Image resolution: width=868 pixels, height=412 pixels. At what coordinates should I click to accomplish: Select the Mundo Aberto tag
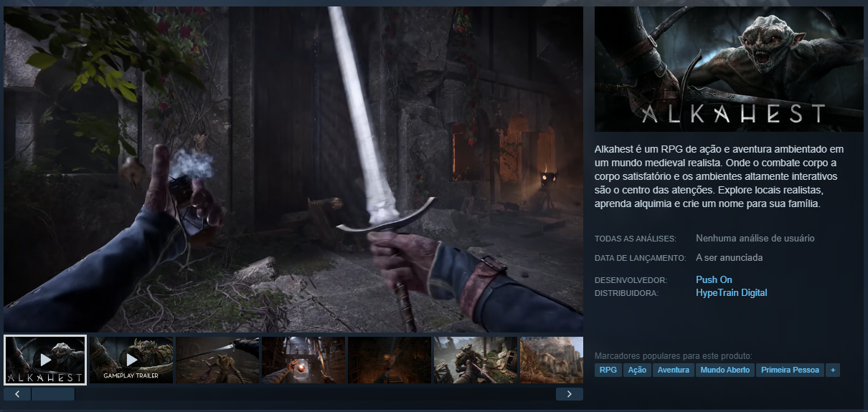[x=725, y=370]
